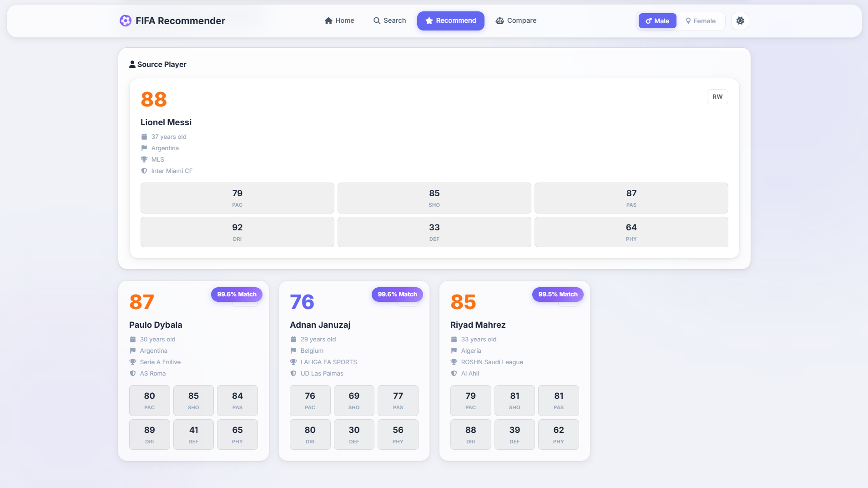
Task: Click Mahrez's 39 DEF stat box
Action: pos(515,435)
